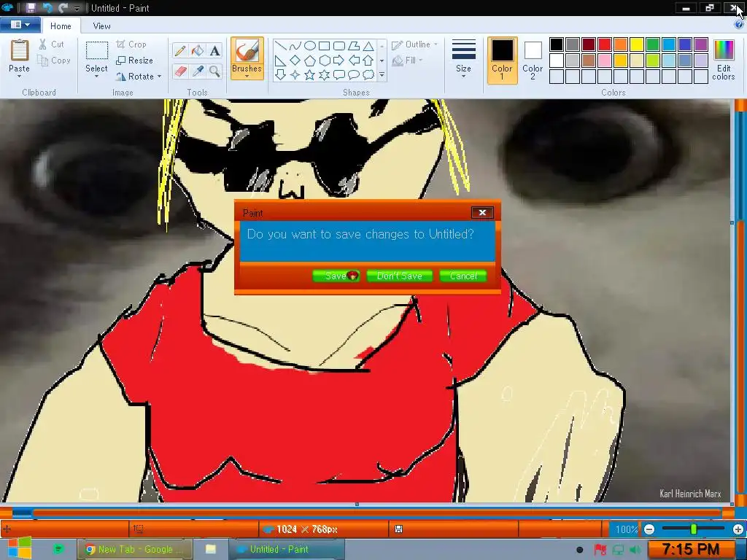Select the Text tool
Viewport: 747px width, 560px height.
[215, 50]
